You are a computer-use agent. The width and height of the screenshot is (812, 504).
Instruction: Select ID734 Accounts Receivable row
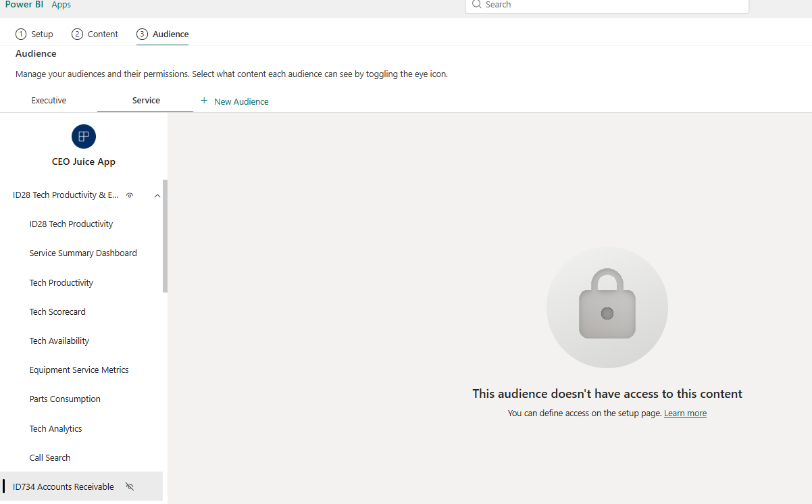pyautogui.click(x=81, y=486)
